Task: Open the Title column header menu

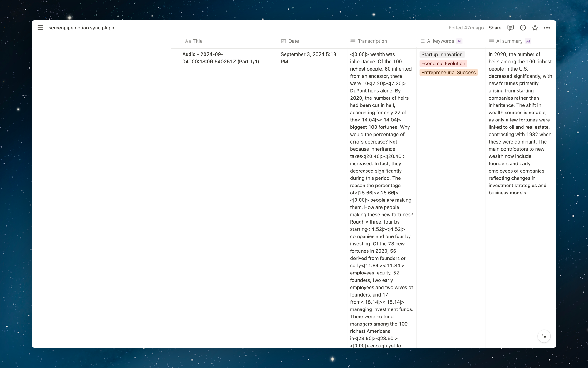Action: (x=197, y=41)
